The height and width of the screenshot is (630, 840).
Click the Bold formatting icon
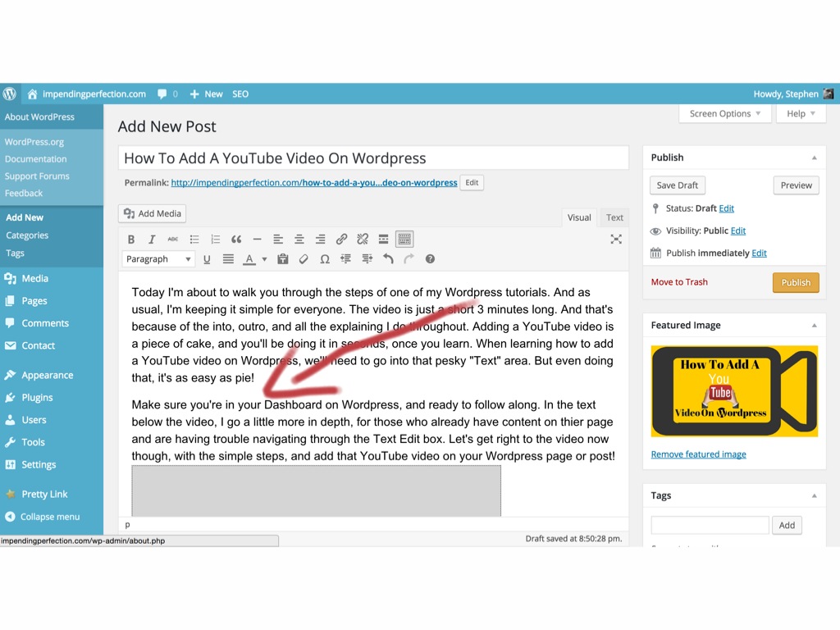130,240
